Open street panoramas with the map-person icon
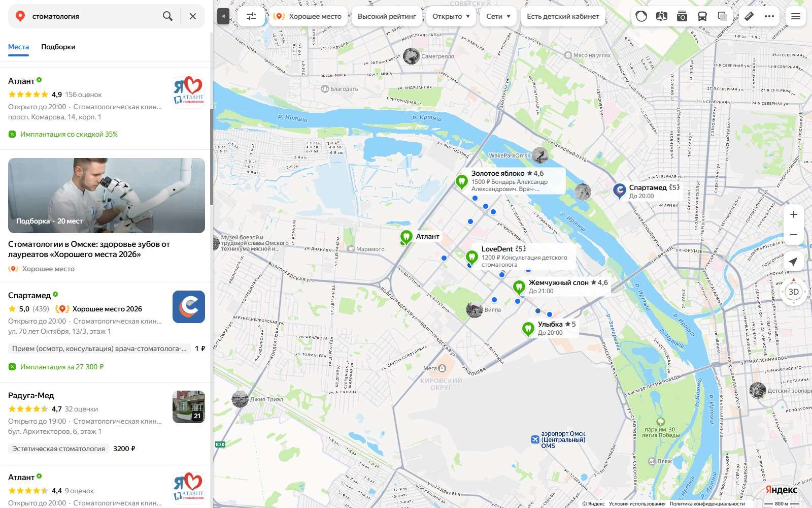 point(661,16)
